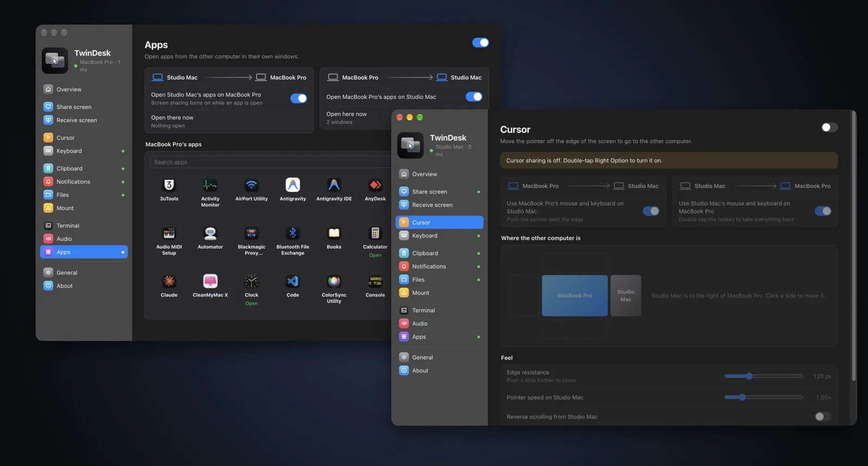Image resolution: width=868 pixels, height=466 pixels.
Task: Enable the master switch beside the Cursor heading
Action: coord(829,127)
